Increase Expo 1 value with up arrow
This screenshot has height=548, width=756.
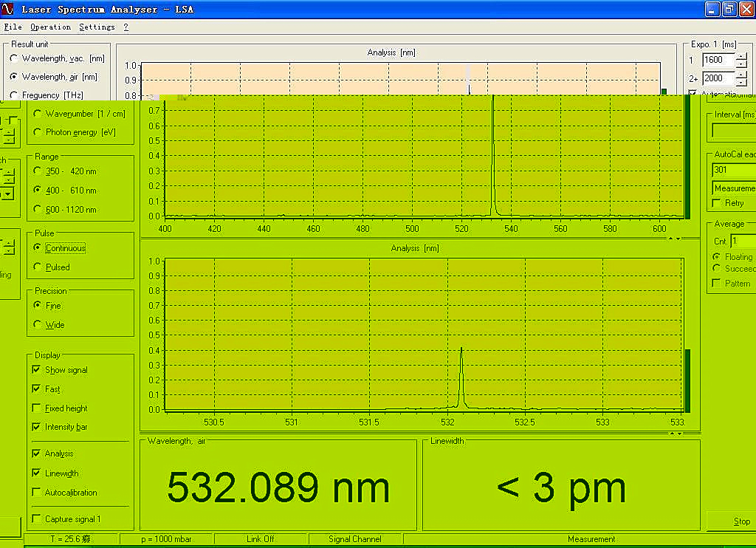(x=741, y=56)
